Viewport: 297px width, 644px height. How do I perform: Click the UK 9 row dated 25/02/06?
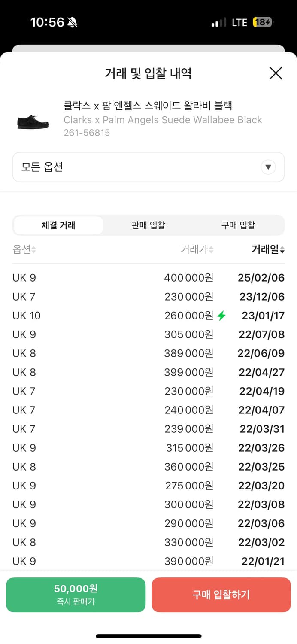pos(148,278)
